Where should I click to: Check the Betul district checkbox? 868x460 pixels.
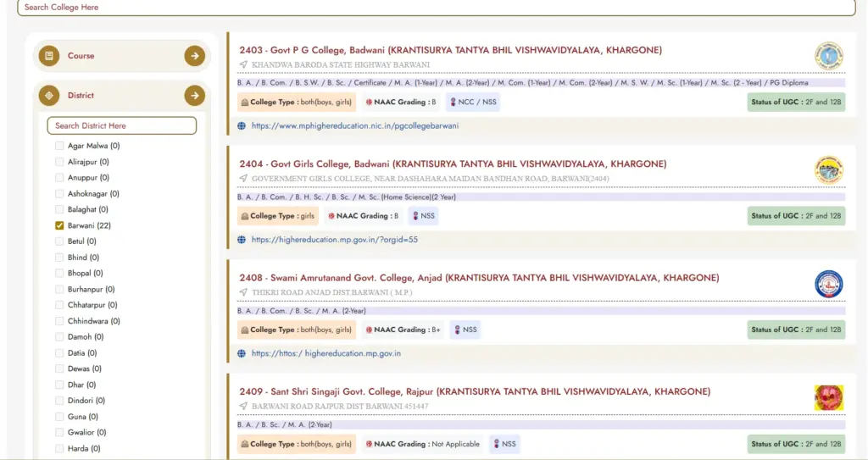click(59, 241)
